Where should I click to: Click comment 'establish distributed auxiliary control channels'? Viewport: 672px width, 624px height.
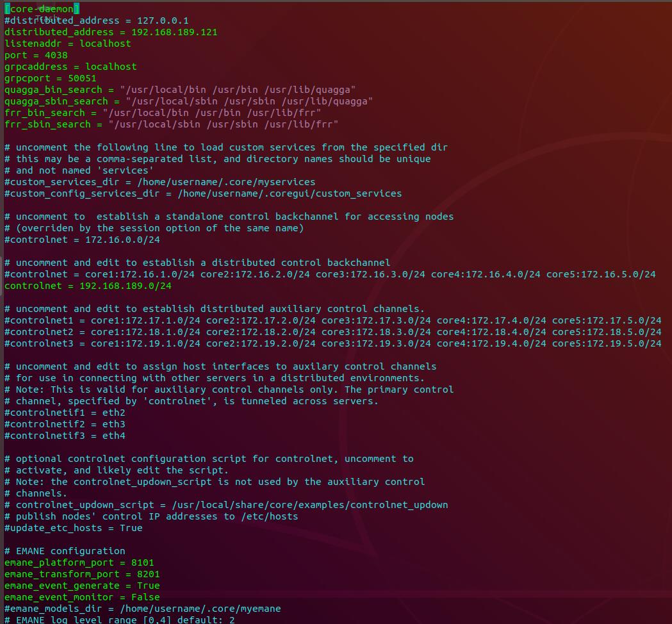[215, 309]
